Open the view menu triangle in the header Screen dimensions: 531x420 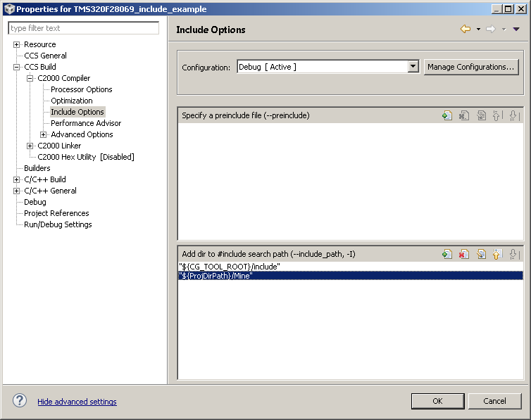coord(516,29)
